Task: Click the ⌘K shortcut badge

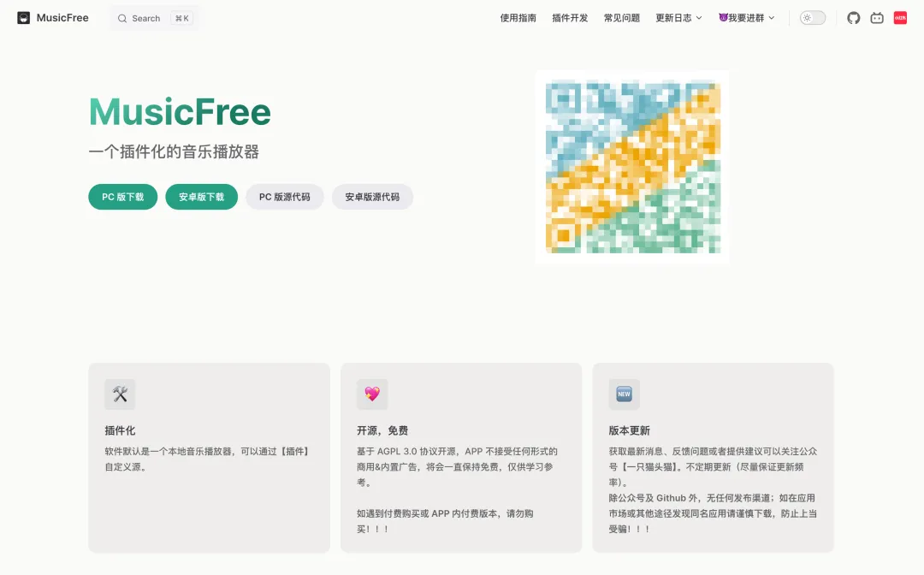Action: [181, 18]
